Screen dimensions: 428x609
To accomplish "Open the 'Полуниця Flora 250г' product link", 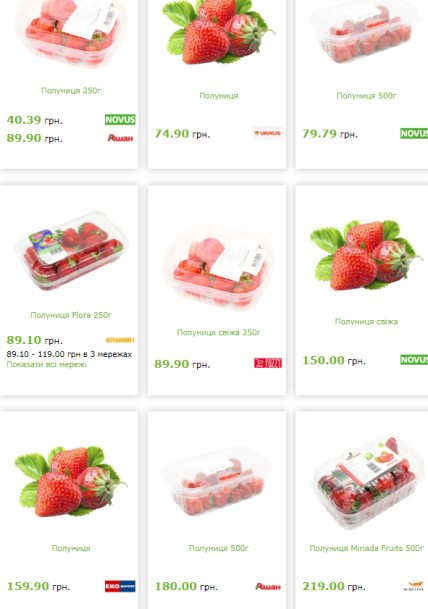I will pos(71,315).
